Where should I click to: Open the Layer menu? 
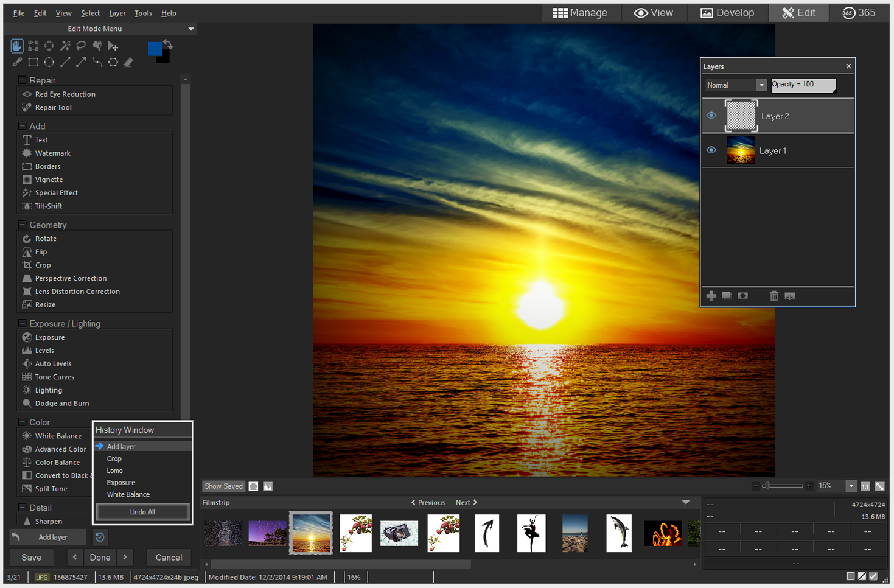tap(117, 13)
